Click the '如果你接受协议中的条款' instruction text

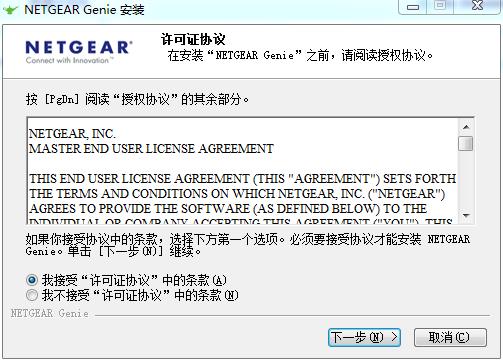pos(248,245)
